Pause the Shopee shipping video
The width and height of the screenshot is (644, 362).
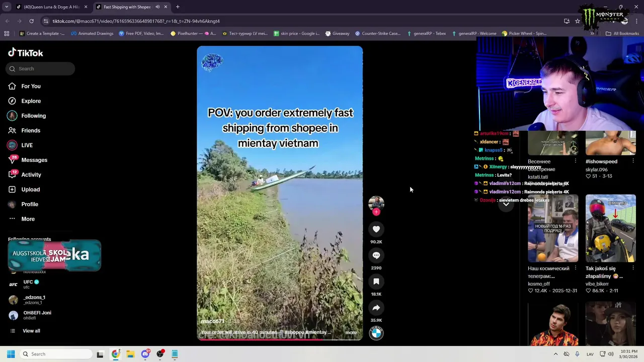coord(280,194)
